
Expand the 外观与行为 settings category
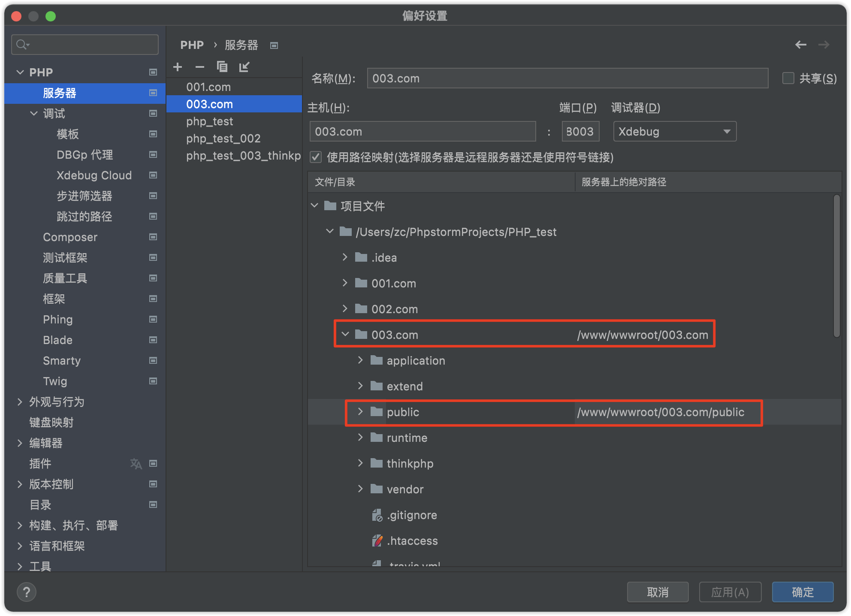20,402
